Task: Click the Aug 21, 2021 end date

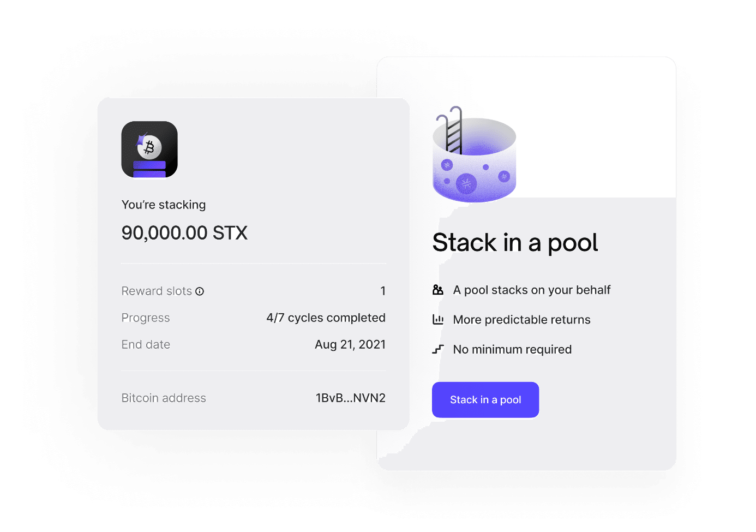Action: click(x=350, y=344)
